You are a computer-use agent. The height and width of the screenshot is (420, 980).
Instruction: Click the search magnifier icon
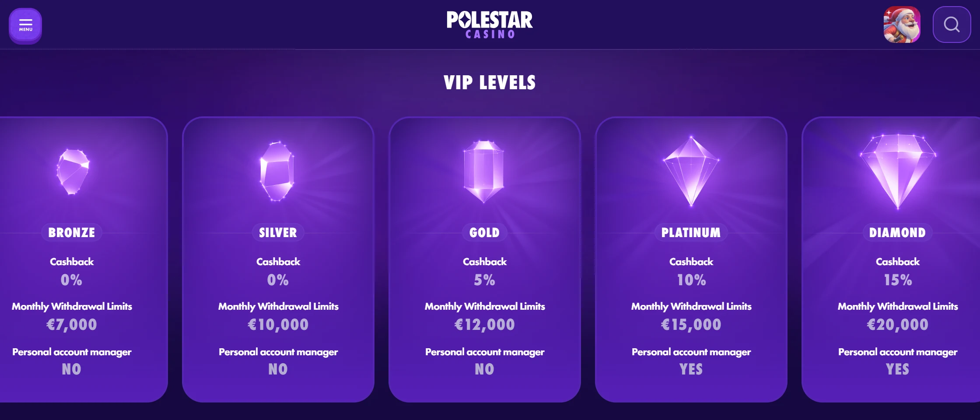point(952,24)
